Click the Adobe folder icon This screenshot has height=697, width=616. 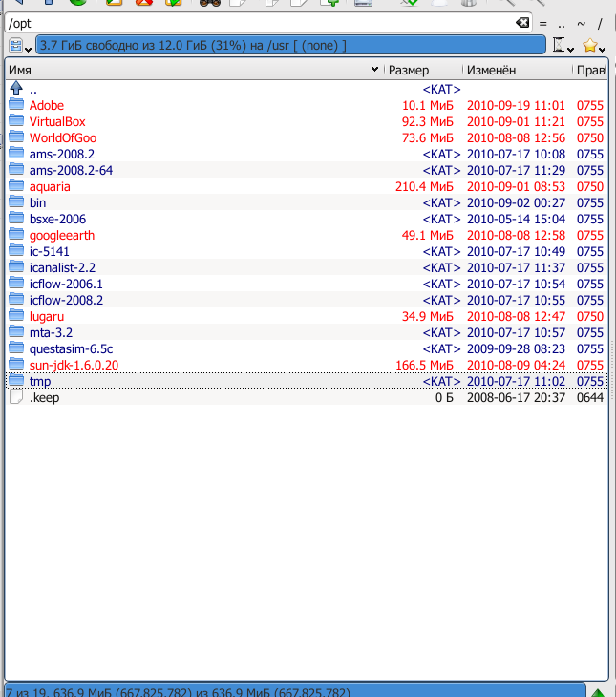click(16, 105)
